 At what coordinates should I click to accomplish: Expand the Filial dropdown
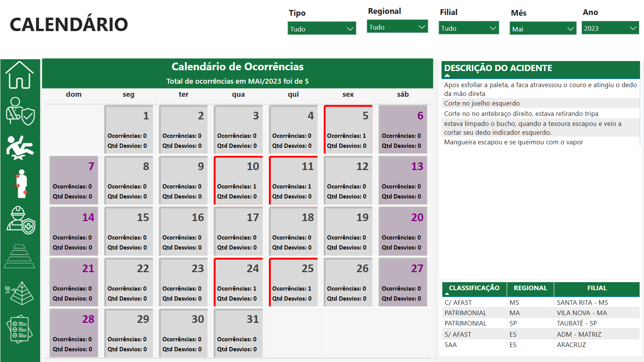click(x=469, y=28)
